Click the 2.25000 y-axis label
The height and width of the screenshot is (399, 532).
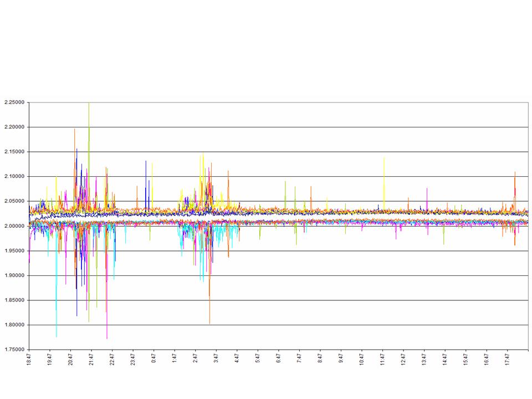(14, 103)
